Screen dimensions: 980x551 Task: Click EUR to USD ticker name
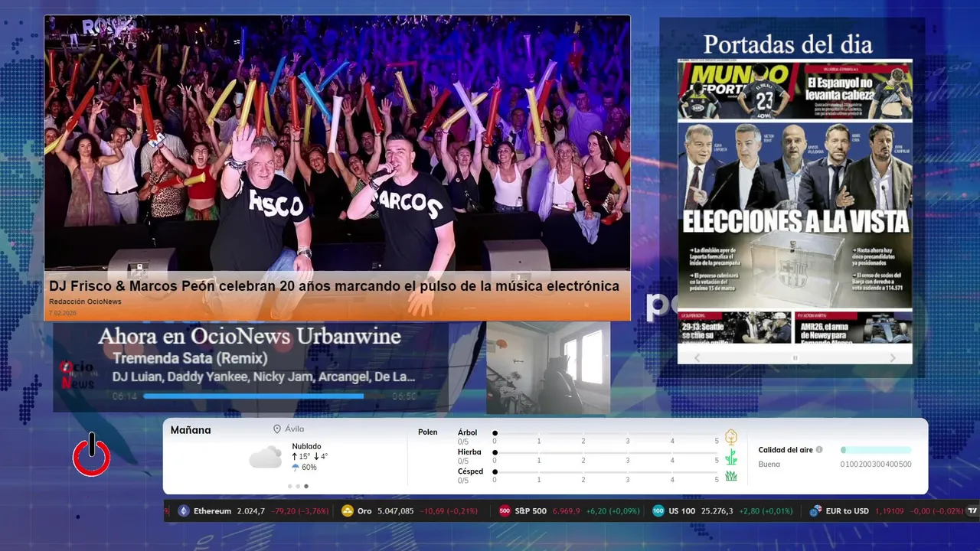tap(848, 511)
